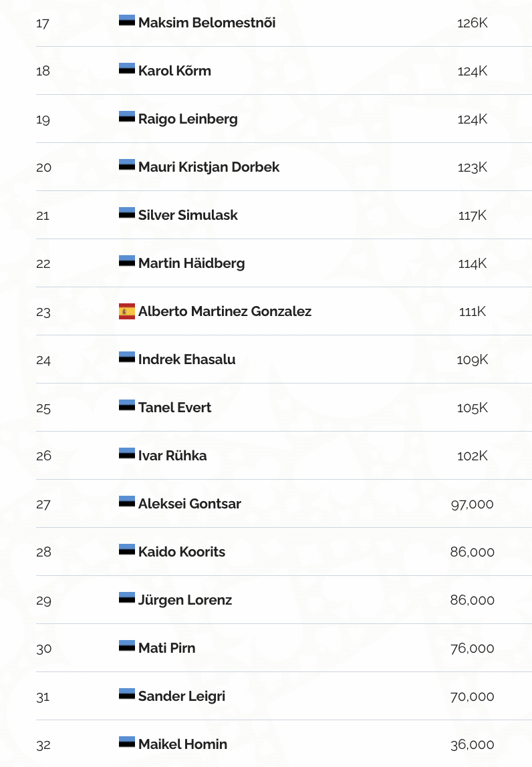Click the flag icon next to Mati Pirn
This screenshot has height=767, width=532.
click(127, 647)
